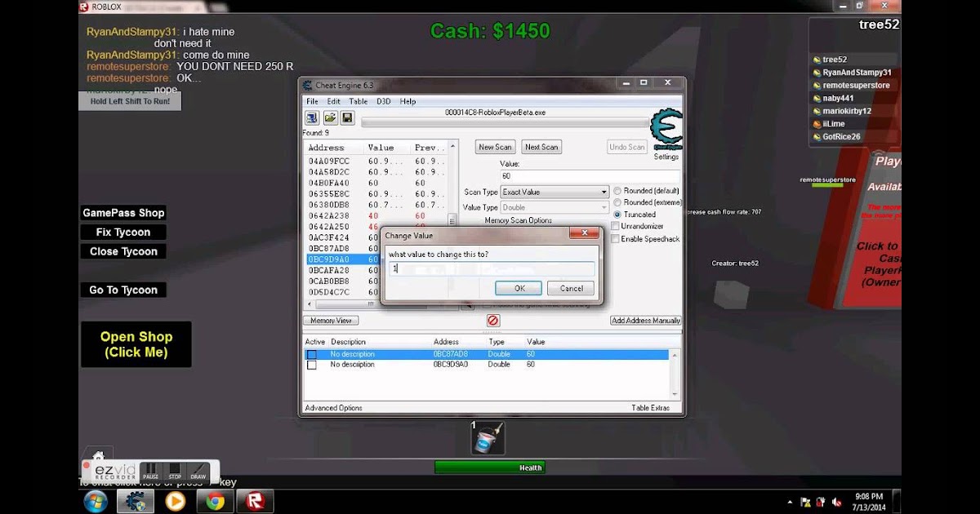
Task: Open the Table menu
Action: click(359, 101)
